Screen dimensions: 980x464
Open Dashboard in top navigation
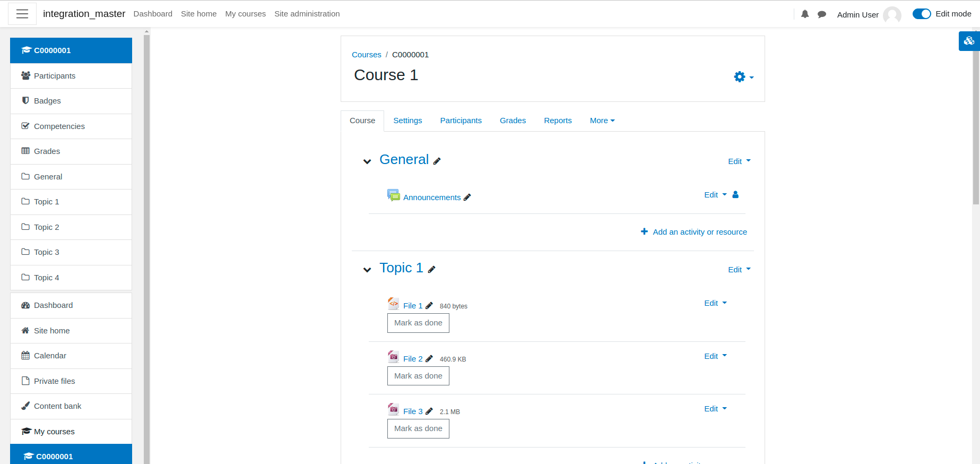pos(153,14)
